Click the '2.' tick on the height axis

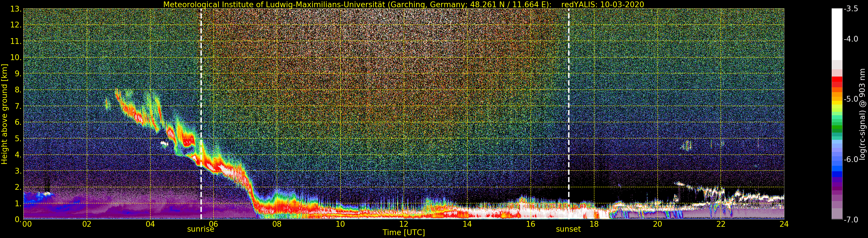[18, 187]
